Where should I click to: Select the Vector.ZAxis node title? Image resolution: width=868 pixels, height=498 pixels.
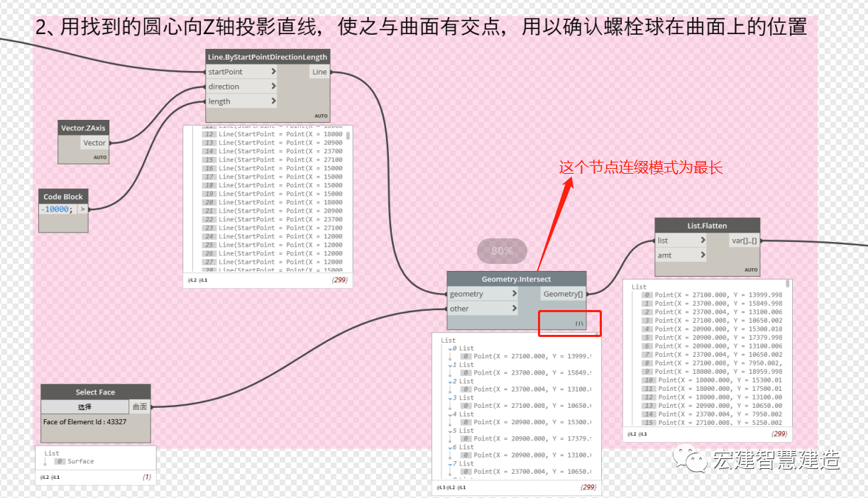coord(84,128)
